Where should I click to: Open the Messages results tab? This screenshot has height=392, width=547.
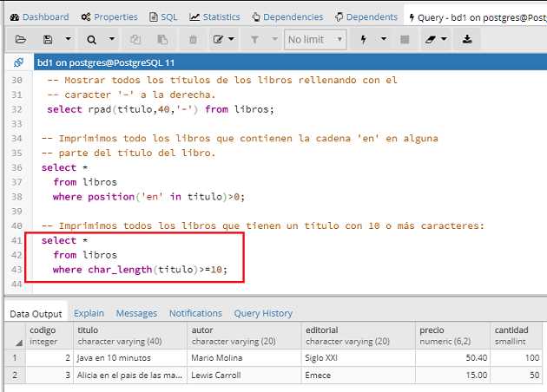click(136, 313)
